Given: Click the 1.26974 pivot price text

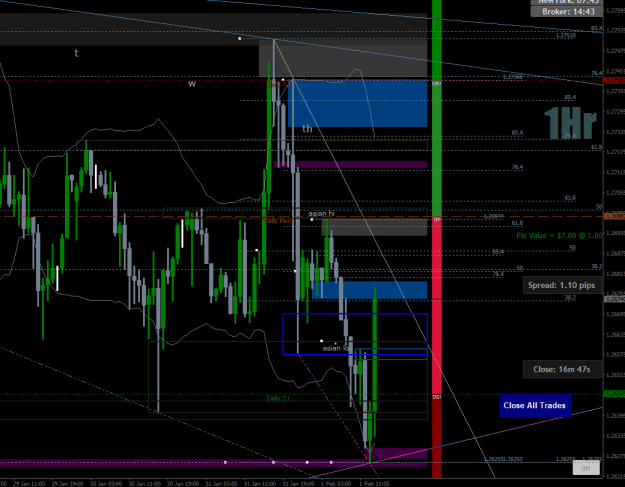Looking at the screenshot, I should click(x=493, y=216).
